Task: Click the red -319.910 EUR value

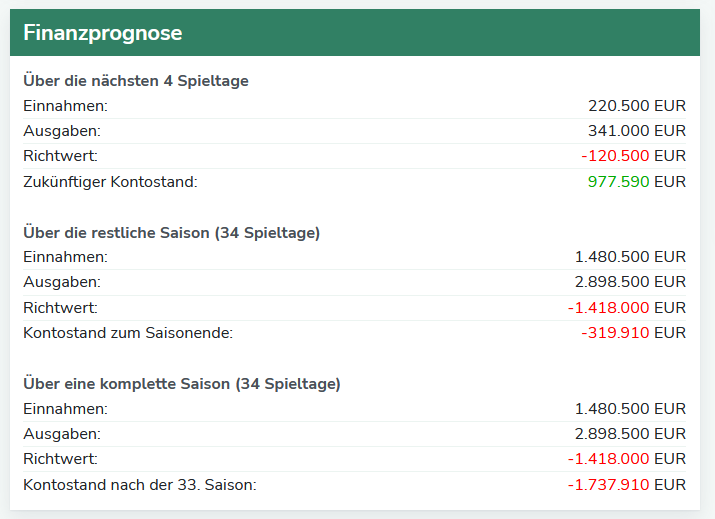Action: click(x=633, y=333)
